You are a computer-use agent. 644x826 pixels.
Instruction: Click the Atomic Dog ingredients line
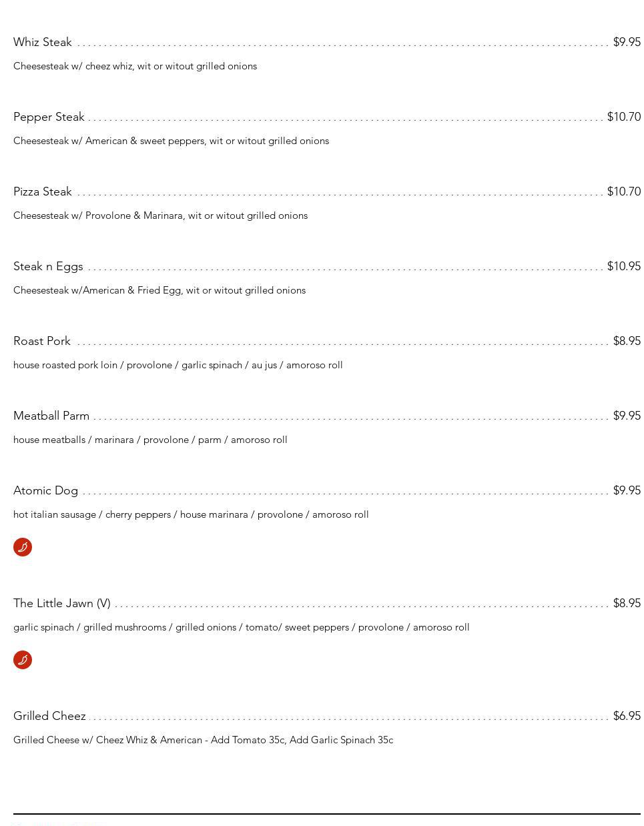(191, 514)
